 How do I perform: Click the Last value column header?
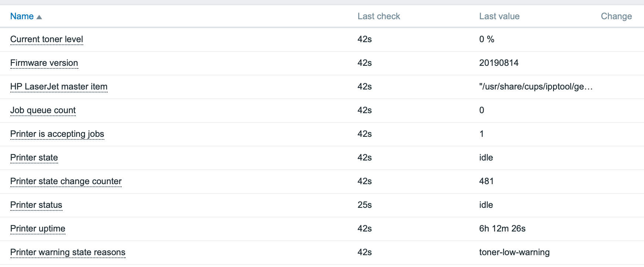tap(499, 16)
